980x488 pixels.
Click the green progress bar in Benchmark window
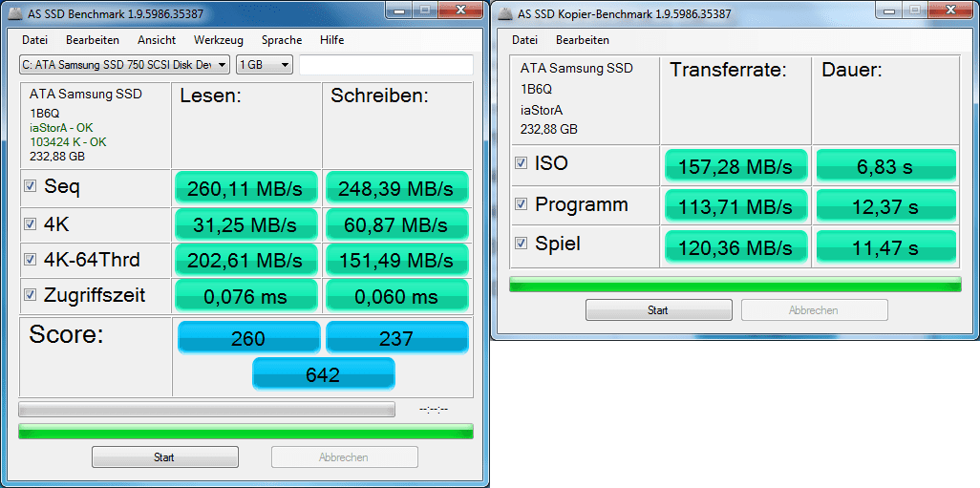coord(245,431)
